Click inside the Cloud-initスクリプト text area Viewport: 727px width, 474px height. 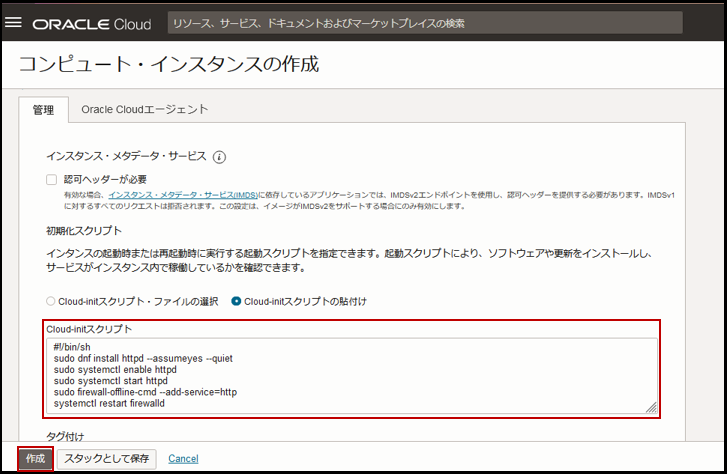tap(351, 376)
